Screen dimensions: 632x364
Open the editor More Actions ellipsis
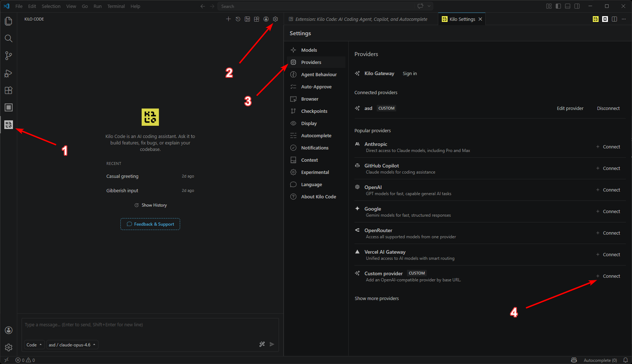(624, 19)
